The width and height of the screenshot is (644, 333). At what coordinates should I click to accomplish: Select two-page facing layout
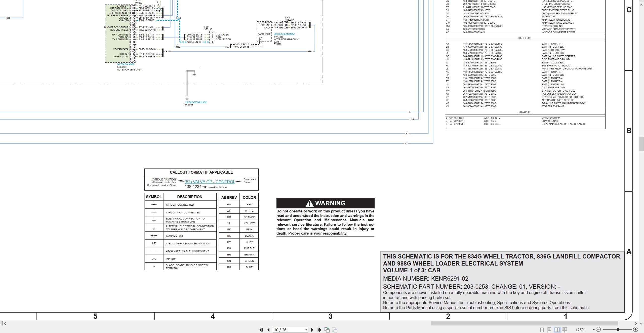coord(557,330)
